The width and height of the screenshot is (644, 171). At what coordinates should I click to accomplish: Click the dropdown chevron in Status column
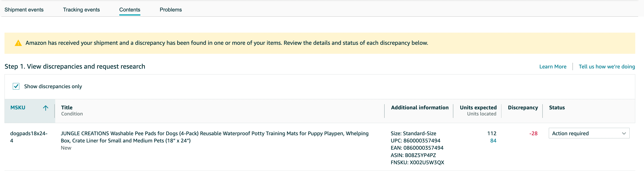click(x=624, y=133)
